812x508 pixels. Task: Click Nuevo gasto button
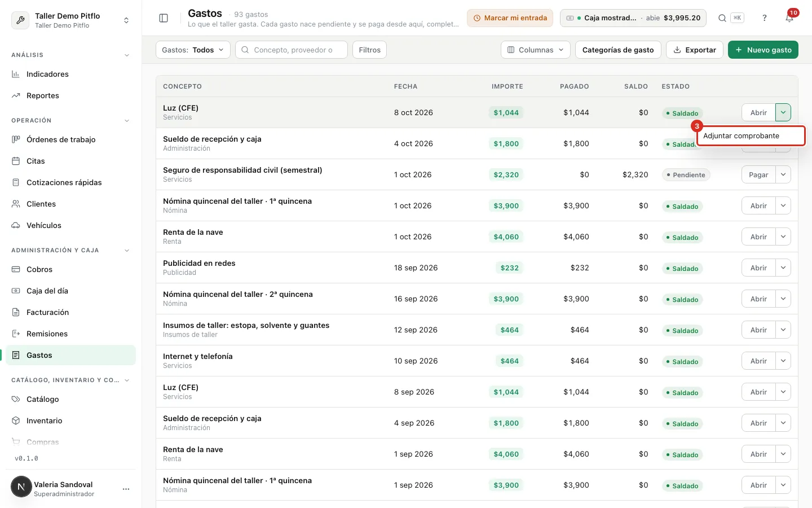[x=763, y=50]
